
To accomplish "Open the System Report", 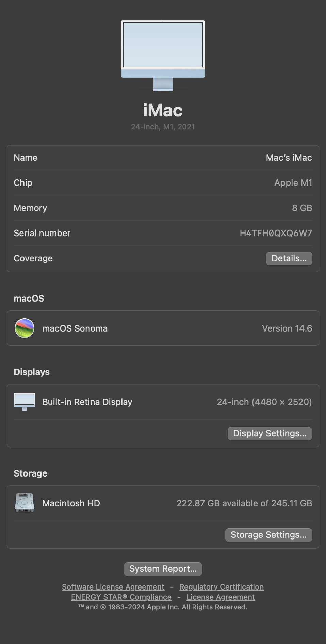I will [x=163, y=569].
